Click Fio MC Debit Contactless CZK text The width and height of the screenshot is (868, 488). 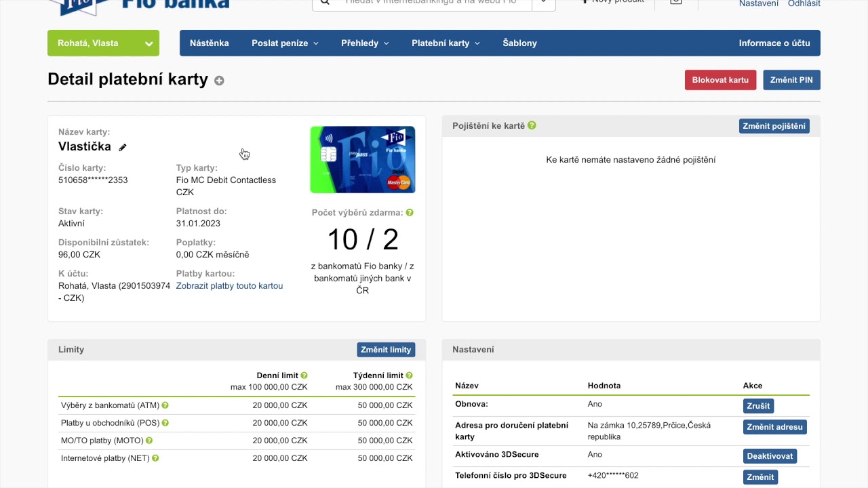click(226, 186)
